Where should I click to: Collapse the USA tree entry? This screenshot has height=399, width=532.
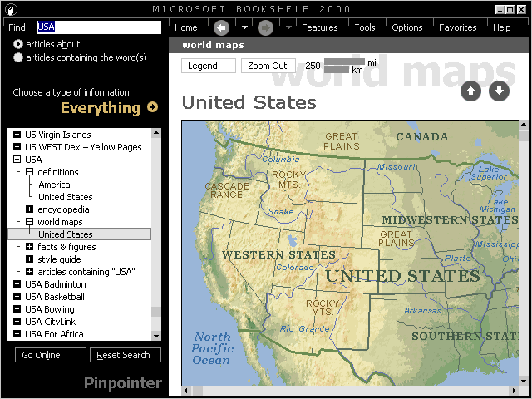click(17, 159)
